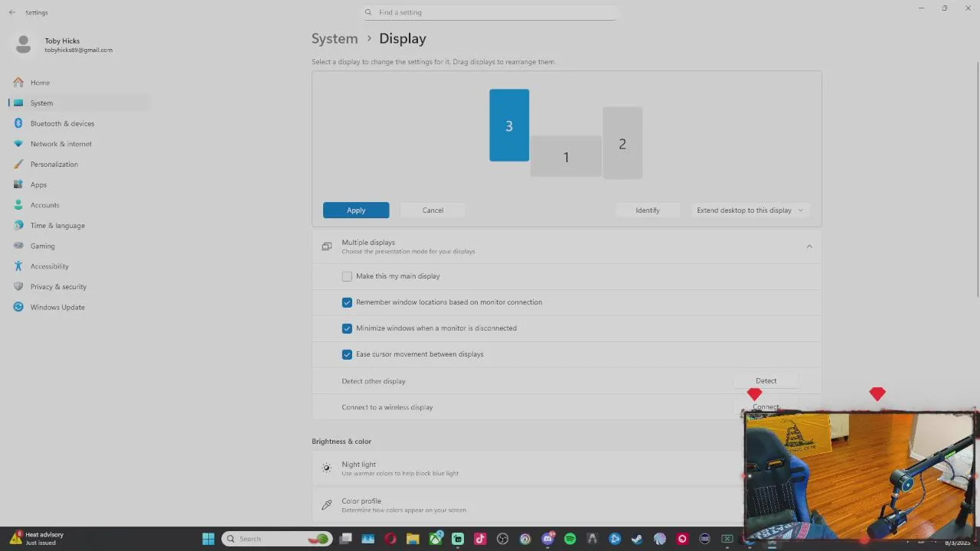Collapse the Multiple displays section
980x551 pixels.
[809, 246]
